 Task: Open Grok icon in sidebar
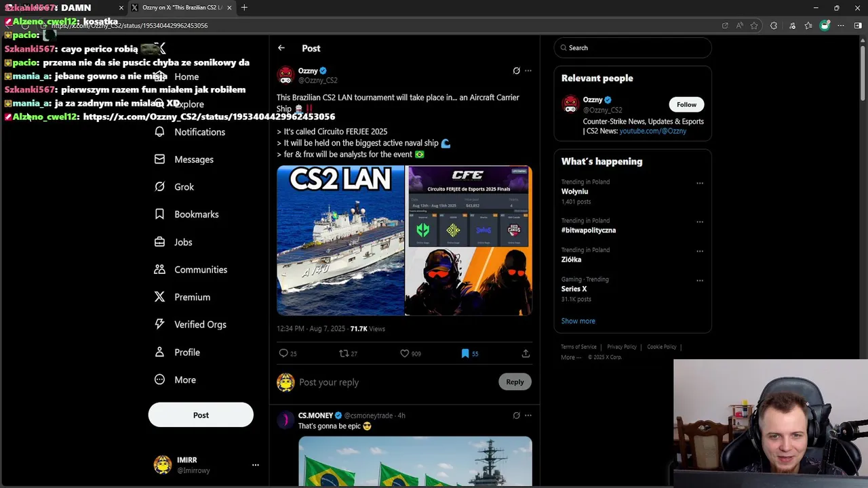point(159,186)
